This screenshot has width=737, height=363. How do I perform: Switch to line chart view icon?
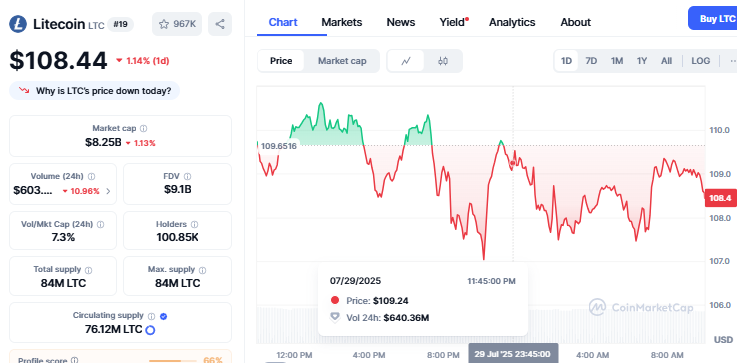tap(406, 61)
